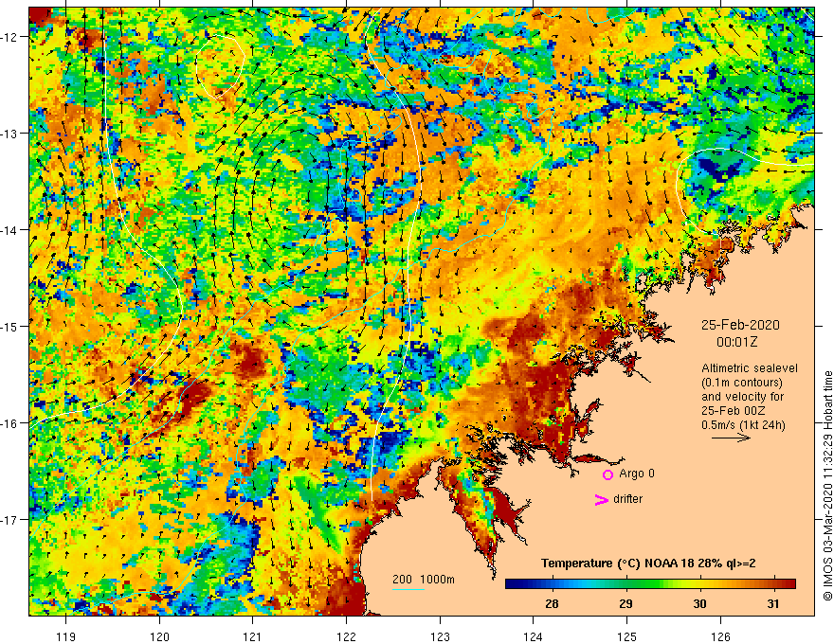Click color bar tick label 28
The image size is (834, 644).
553,603
